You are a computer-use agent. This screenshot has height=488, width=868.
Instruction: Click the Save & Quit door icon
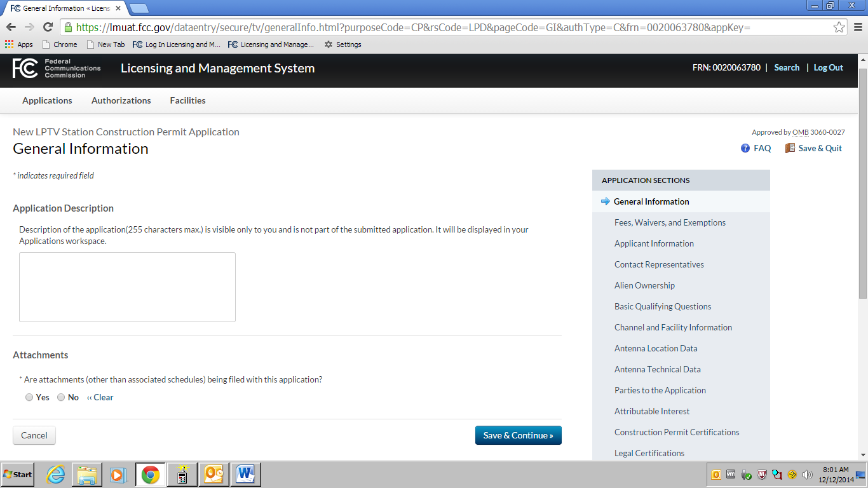click(790, 148)
